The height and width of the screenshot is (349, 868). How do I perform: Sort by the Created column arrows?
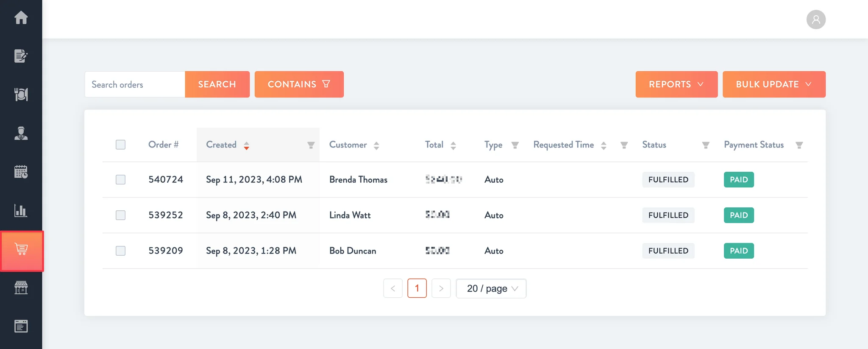point(246,145)
